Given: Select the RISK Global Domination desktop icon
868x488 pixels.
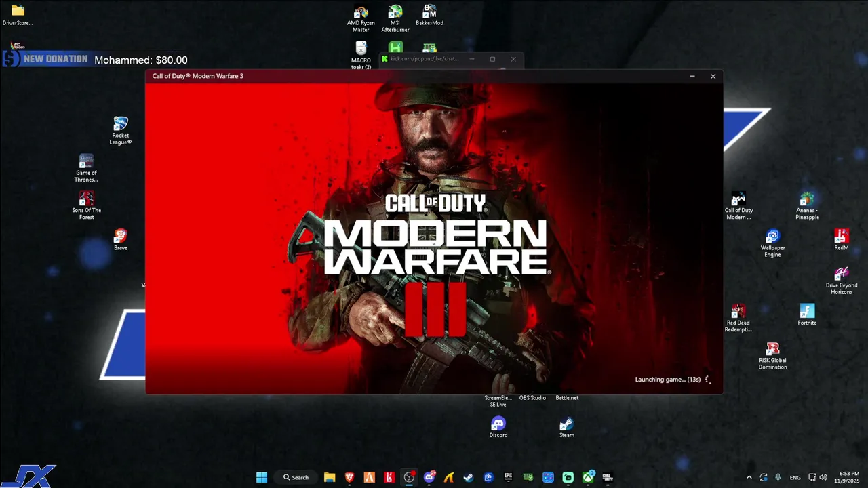Looking at the screenshot, I should [x=772, y=356].
